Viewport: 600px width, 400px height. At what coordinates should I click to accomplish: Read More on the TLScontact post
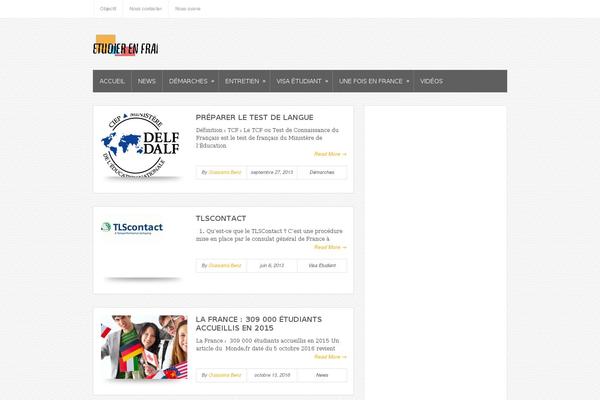click(330, 247)
